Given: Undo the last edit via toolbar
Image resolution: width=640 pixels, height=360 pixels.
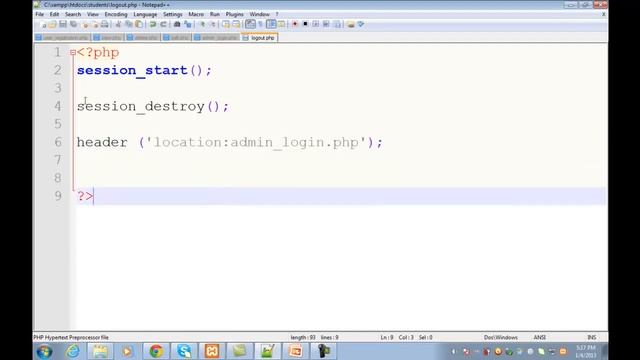Looking at the screenshot, I should [153, 24].
